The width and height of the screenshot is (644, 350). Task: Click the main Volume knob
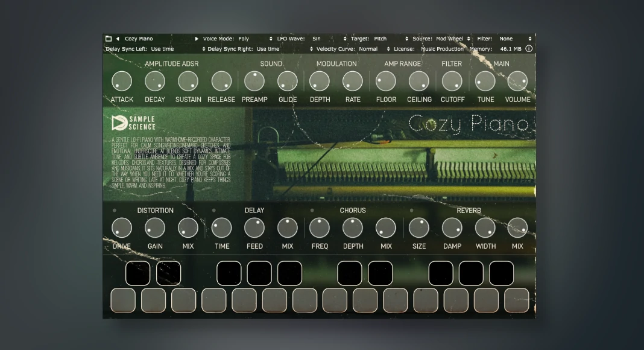517,81
